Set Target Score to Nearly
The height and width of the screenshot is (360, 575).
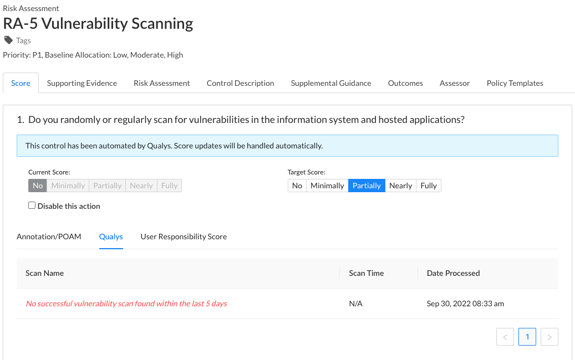point(400,185)
